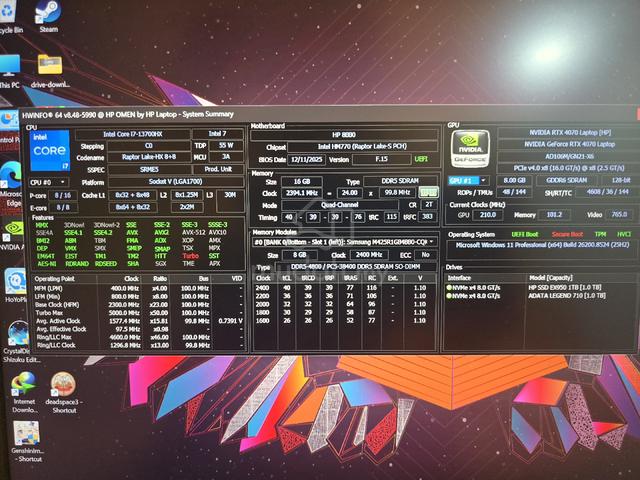Open the Internet Download Manager desktop shortcut
The width and height of the screenshot is (640, 480).
point(24,392)
